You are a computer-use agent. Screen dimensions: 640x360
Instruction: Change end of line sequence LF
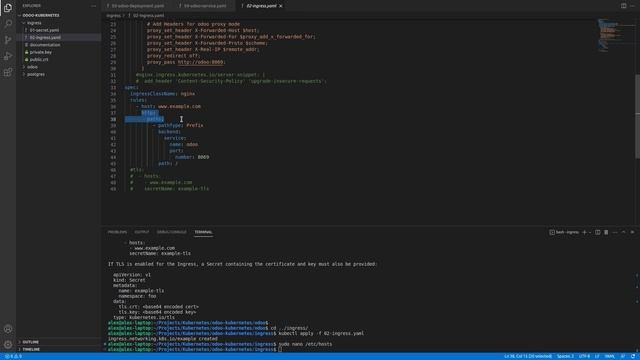point(597,356)
